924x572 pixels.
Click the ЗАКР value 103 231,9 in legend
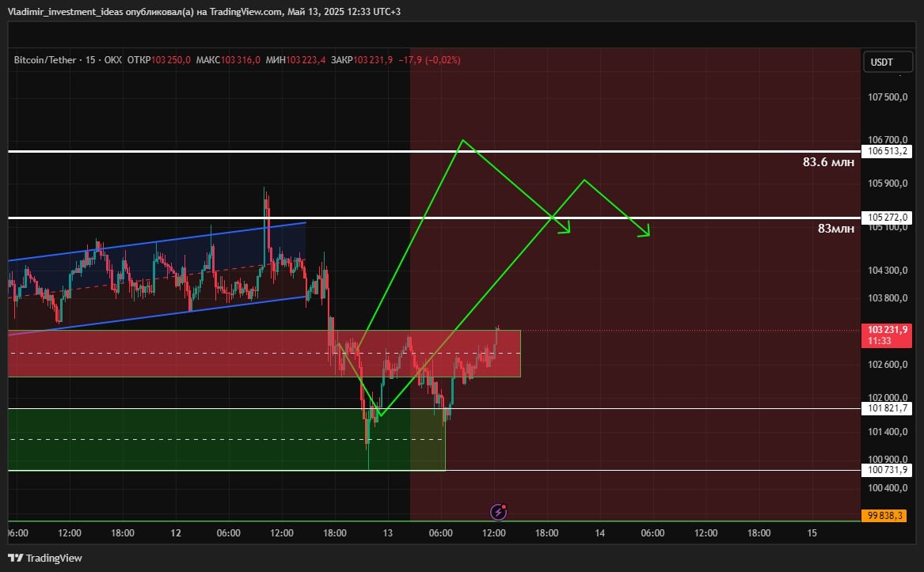click(x=373, y=60)
